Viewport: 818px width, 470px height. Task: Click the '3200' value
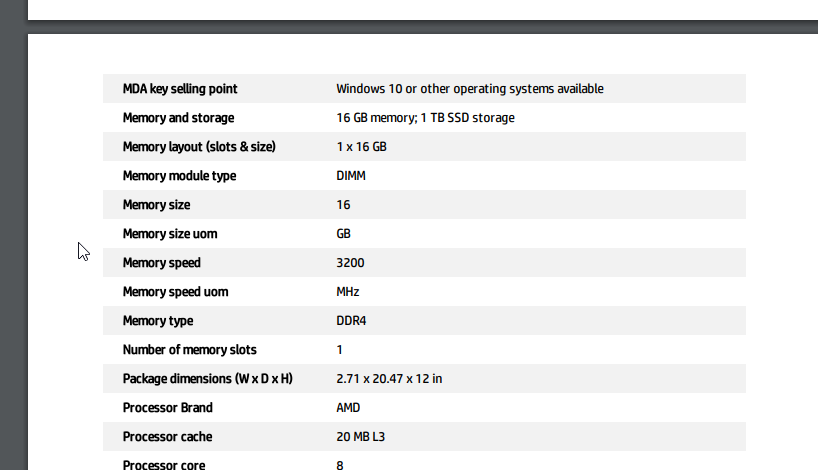click(350, 263)
